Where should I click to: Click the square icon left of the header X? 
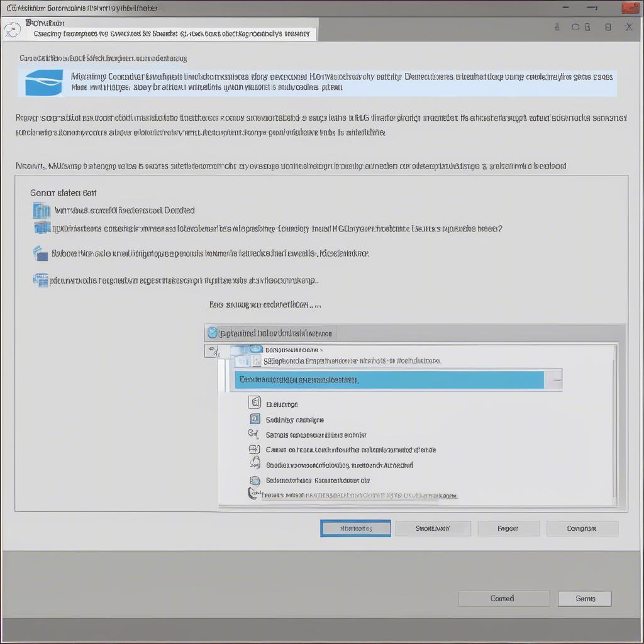point(608,27)
